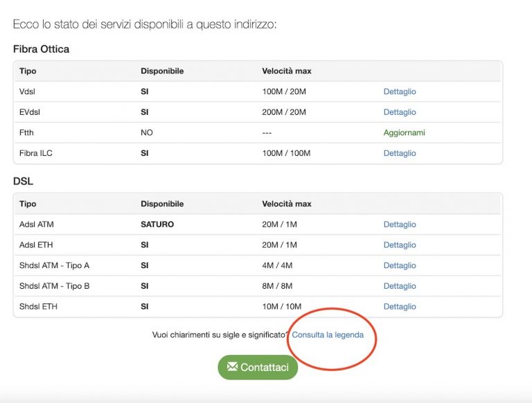Select the Adsl ATM type cell
Screen dimensions: 532x403
coord(36,224)
